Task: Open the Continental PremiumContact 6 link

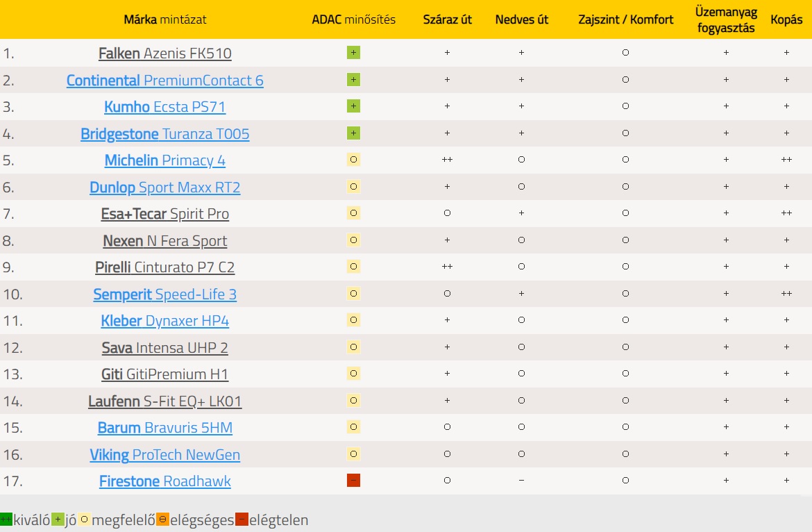Action: point(164,81)
